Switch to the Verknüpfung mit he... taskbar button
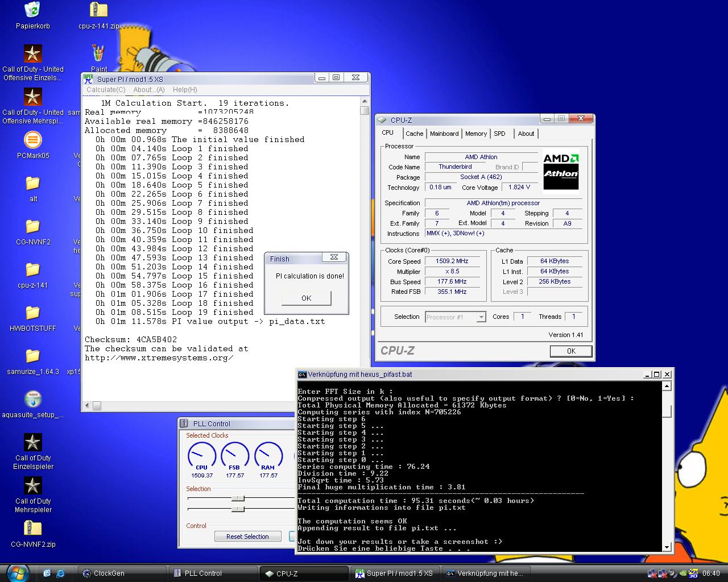 click(x=486, y=573)
